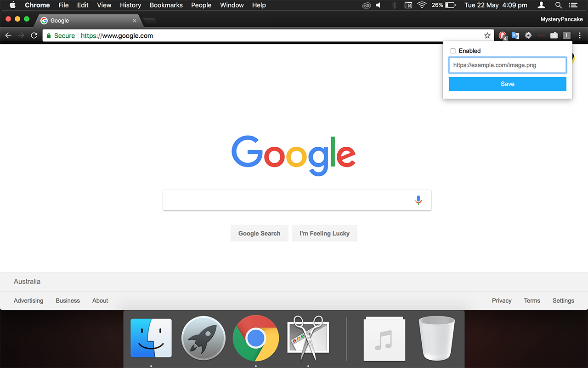
Task: Open the gear extension icon in toolbar
Action: coord(528,35)
